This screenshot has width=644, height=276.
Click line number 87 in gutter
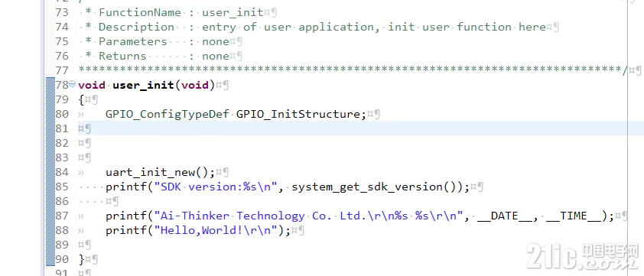62,216
